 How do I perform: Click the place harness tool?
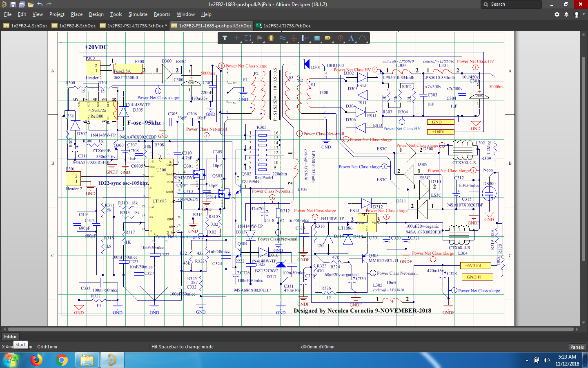coord(305,38)
